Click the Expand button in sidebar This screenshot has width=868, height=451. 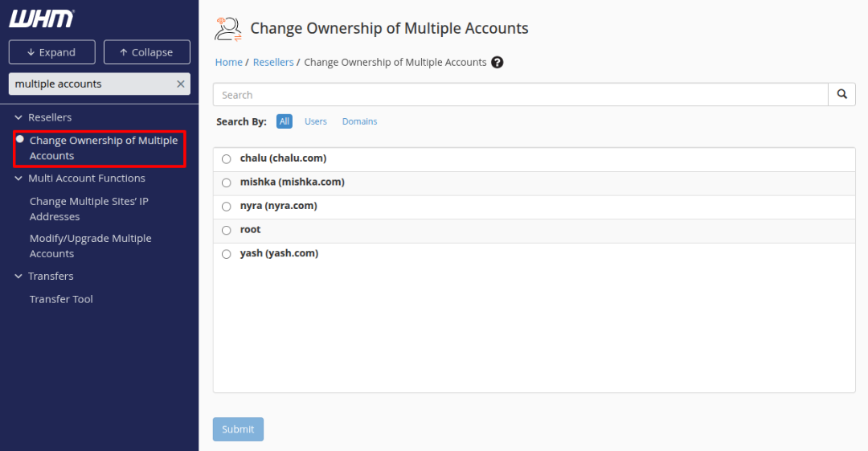pyautogui.click(x=52, y=52)
